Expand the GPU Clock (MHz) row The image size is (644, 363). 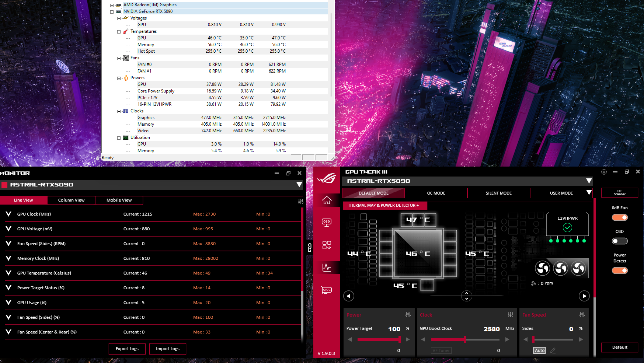(x=8, y=214)
